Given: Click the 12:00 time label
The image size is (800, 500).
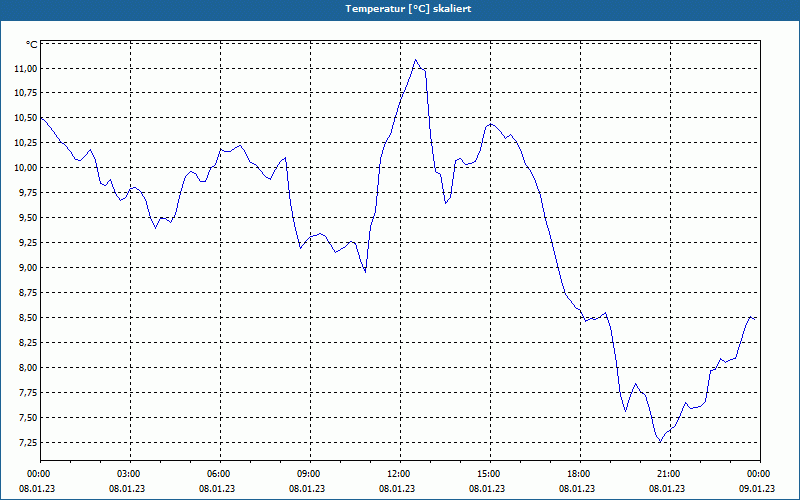Looking at the screenshot, I should click(x=401, y=474).
